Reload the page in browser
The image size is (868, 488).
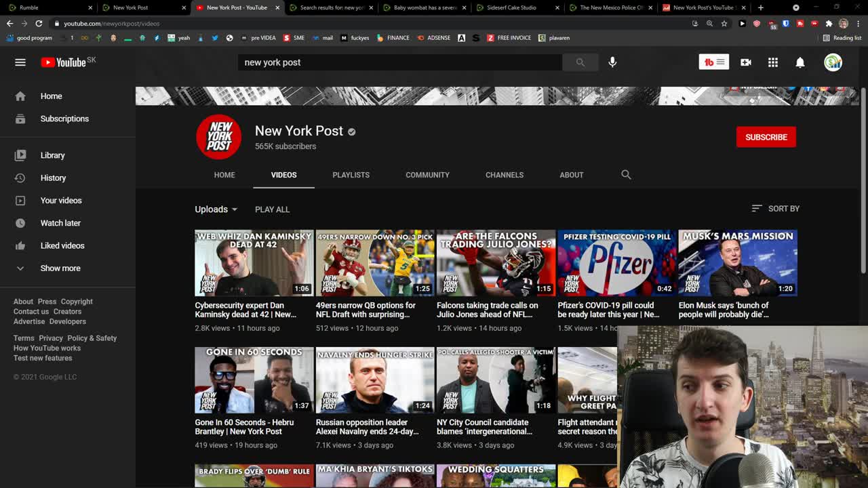39,23
